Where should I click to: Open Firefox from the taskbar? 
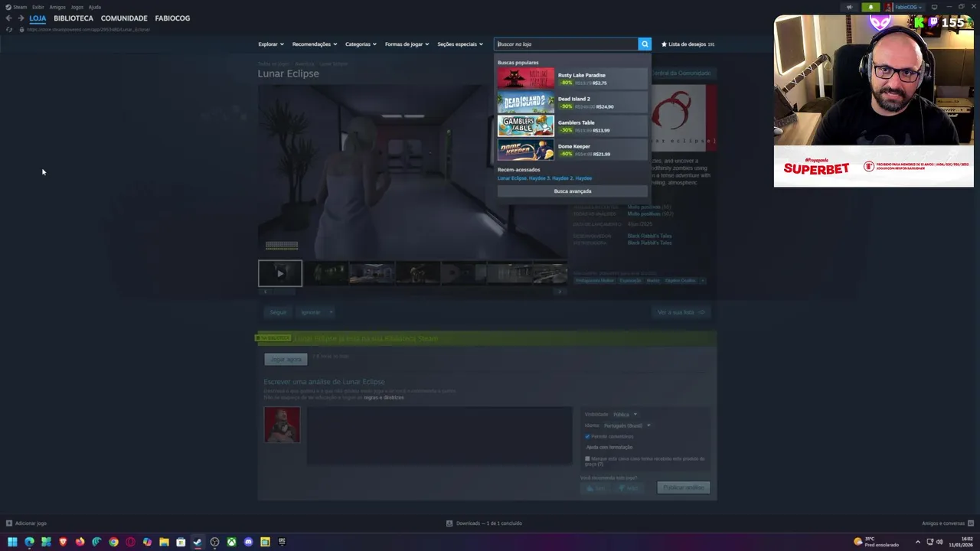[80, 542]
